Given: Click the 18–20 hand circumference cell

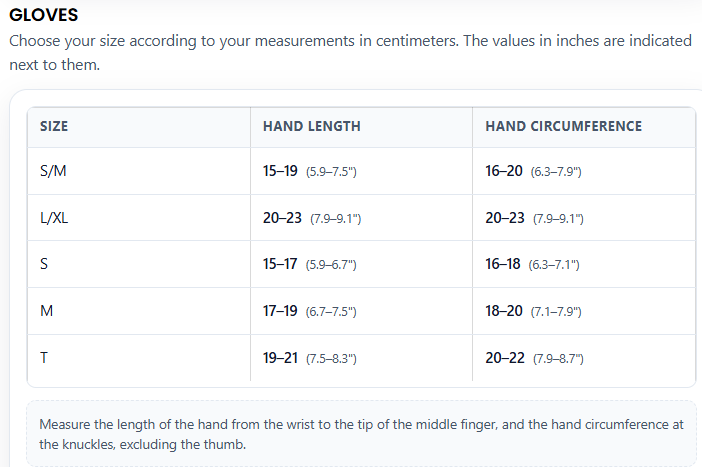Looking at the screenshot, I should click(584, 311).
